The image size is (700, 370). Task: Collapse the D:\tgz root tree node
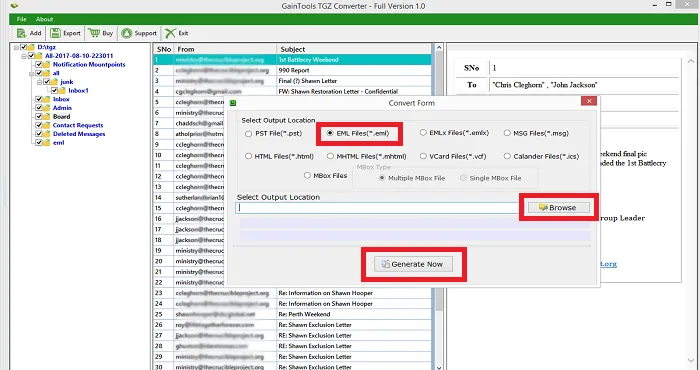(17, 47)
